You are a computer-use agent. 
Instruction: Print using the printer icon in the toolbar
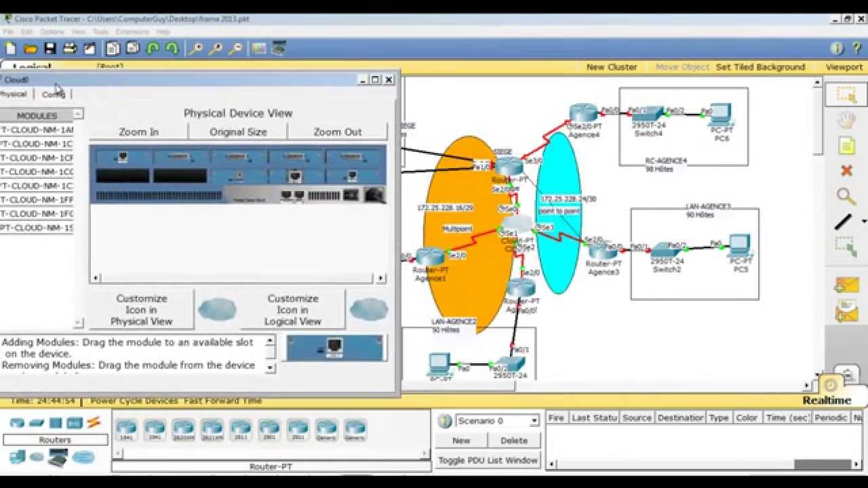(70, 48)
